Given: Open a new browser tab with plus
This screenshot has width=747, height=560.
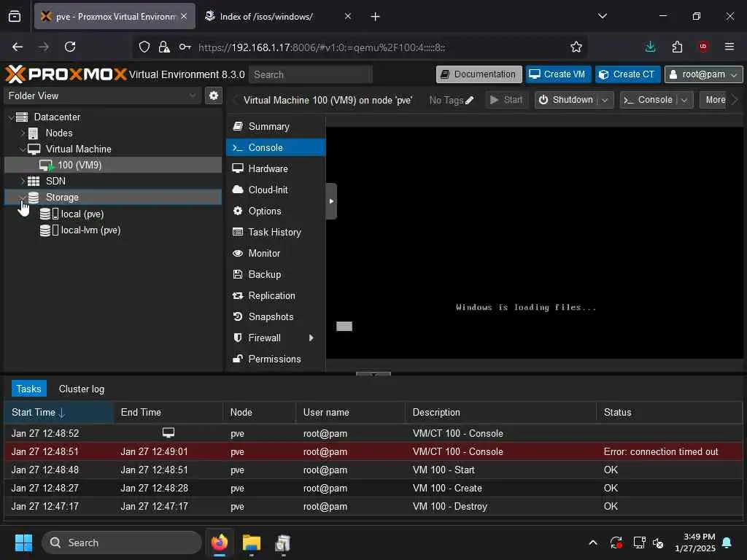Looking at the screenshot, I should tap(375, 17).
